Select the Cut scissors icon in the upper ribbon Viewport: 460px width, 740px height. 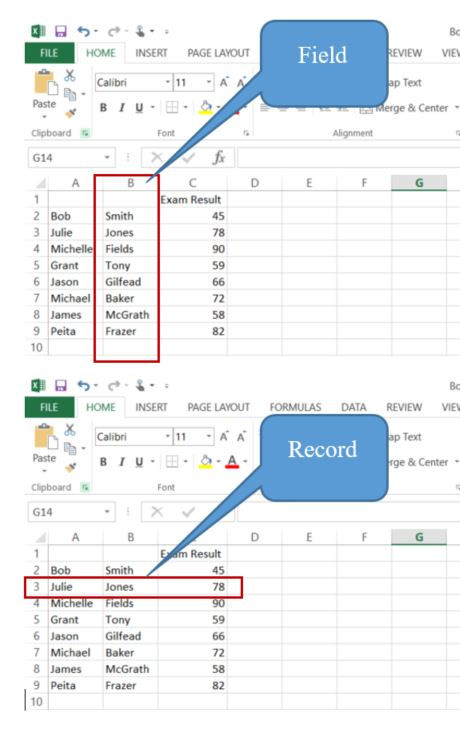tap(70, 75)
